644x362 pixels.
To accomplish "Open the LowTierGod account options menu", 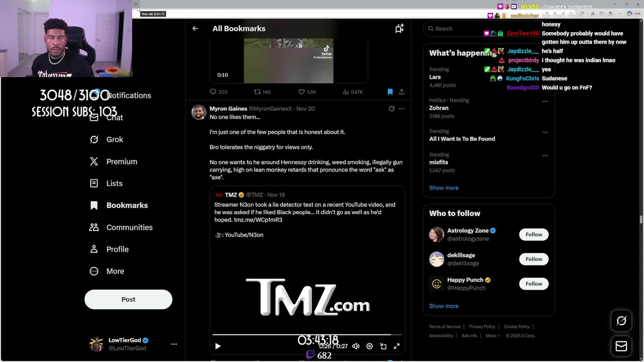I will pos(174,344).
